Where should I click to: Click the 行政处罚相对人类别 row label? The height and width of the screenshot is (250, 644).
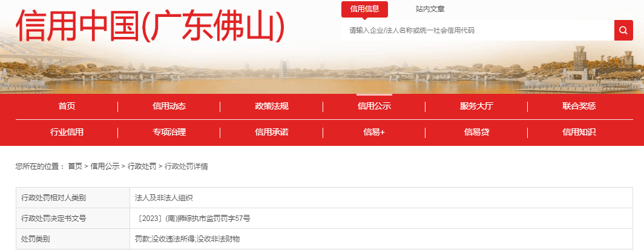click(x=53, y=198)
